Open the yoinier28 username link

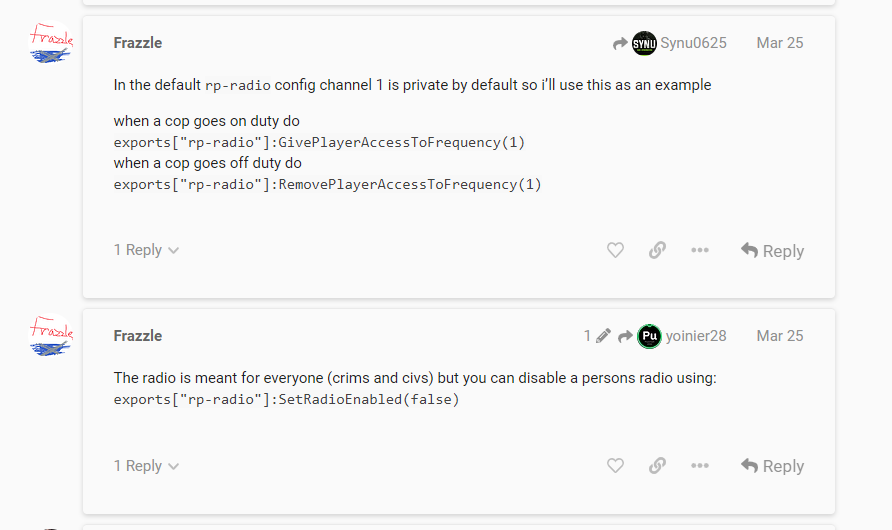click(696, 336)
